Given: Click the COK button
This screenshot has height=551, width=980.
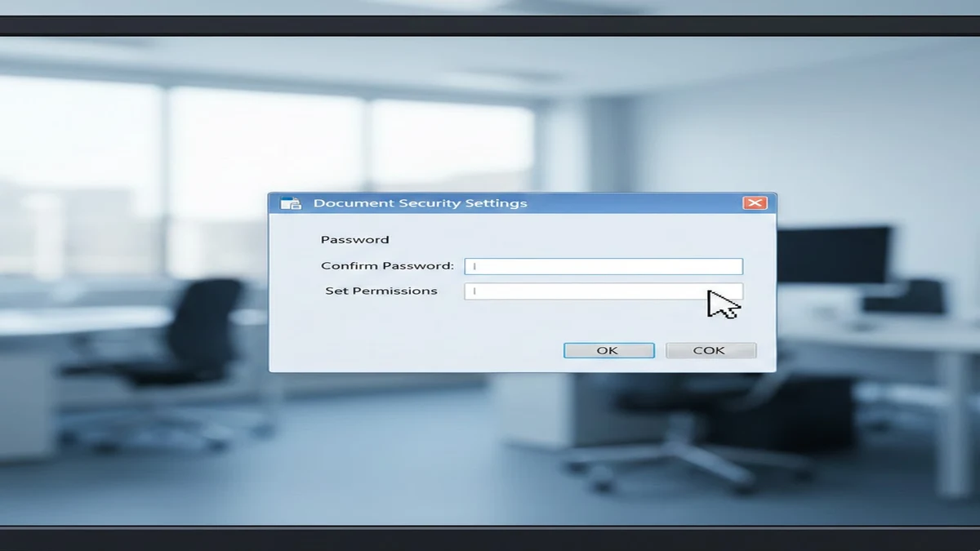Looking at the screenshot, I should click(x=710, y=350).
